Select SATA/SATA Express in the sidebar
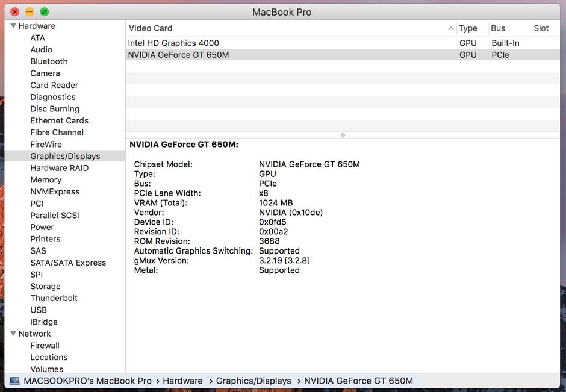 point(68,263)
